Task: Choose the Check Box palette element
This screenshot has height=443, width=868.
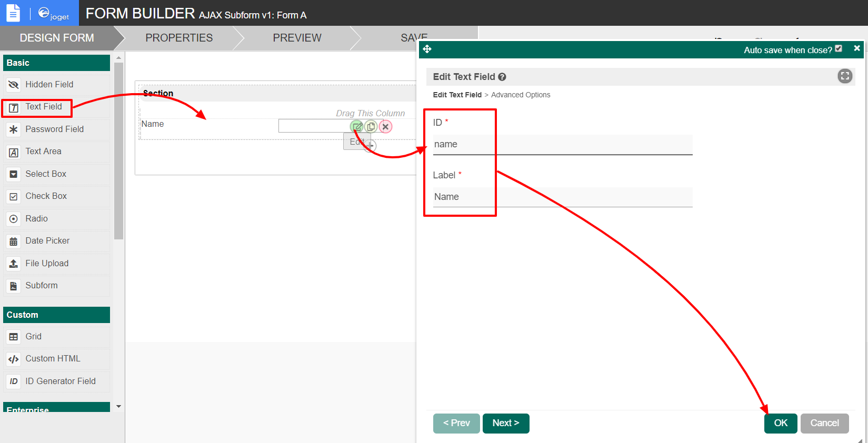Action: [46, 196]
